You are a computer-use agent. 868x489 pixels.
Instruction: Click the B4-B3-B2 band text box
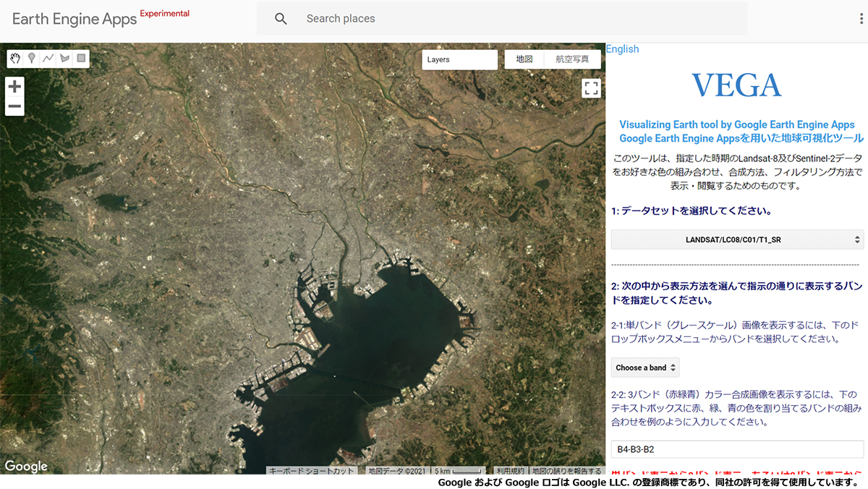click(737, 449)
